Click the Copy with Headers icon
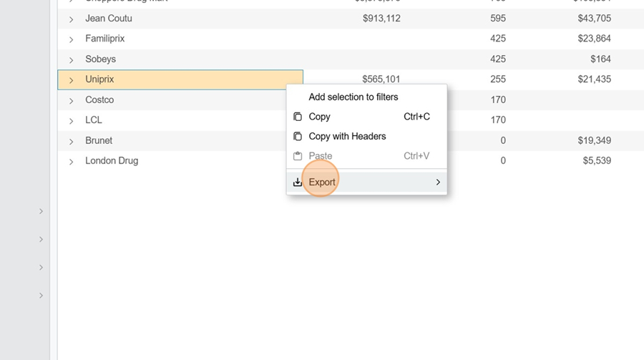Screen dimensions: 644x360 pos(298,137)
